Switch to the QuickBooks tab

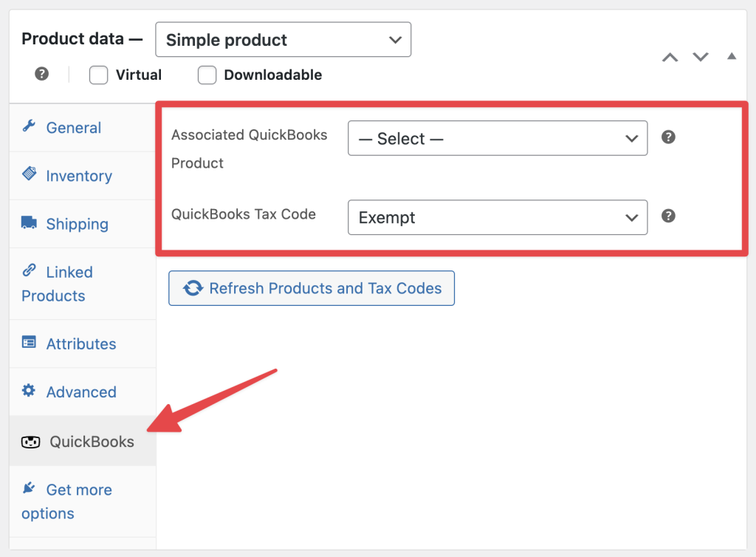90,441
